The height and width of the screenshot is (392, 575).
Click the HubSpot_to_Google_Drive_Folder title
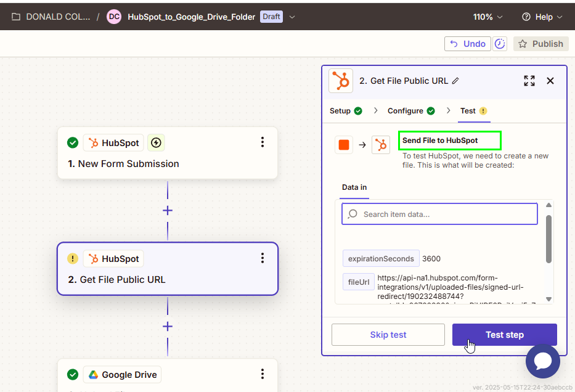pyautogui.click(x=191, y=17)
